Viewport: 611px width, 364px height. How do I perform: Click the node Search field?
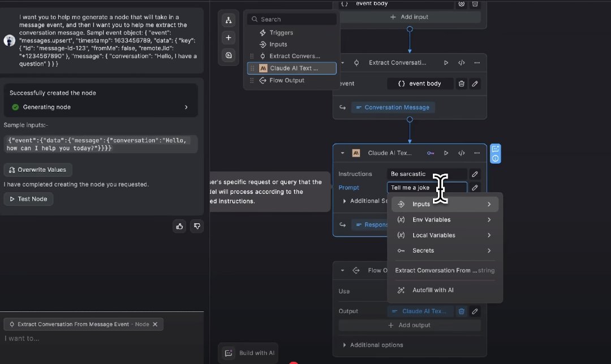[292, 19]
